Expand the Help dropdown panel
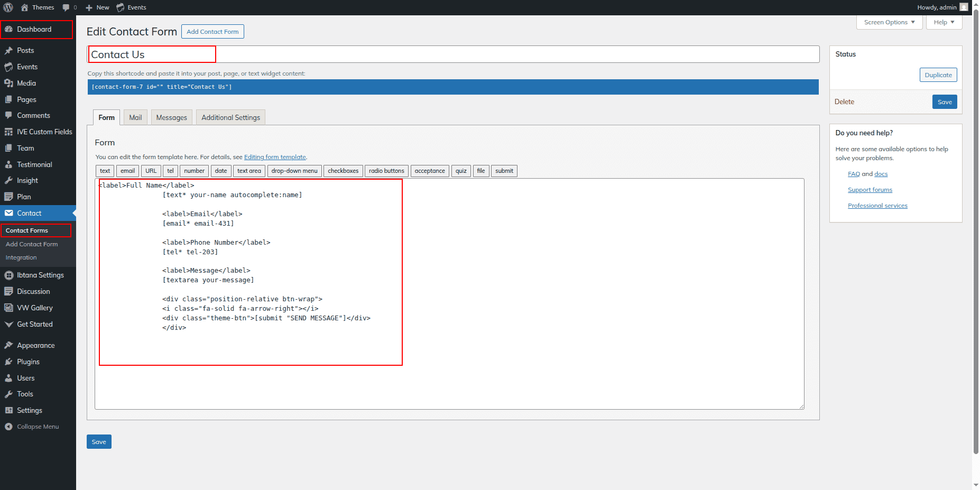This screenshot has height=490, width=980. click(944, 22)
